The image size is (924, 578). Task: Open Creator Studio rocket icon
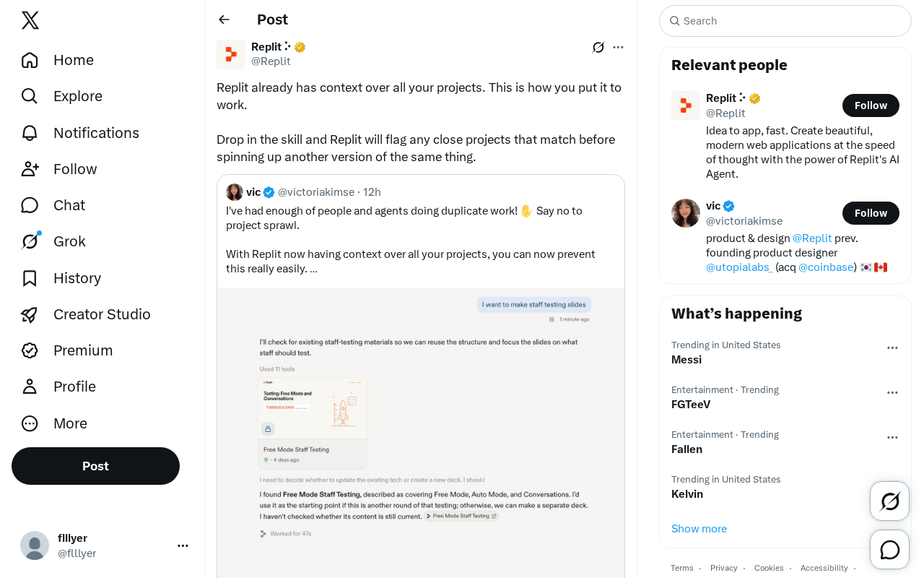point(30,314)
